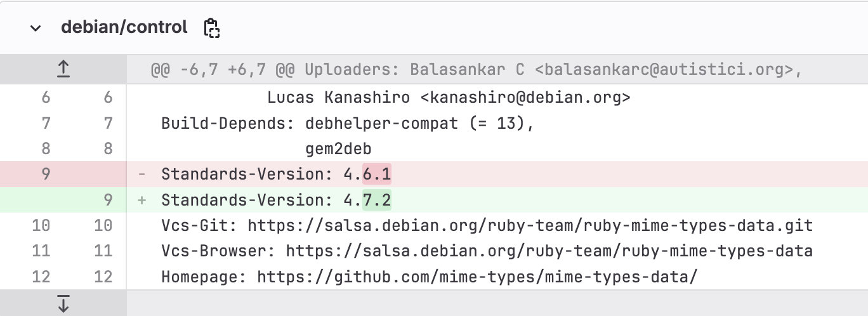
Task: Select new line number 12
Action: [103, 277]
